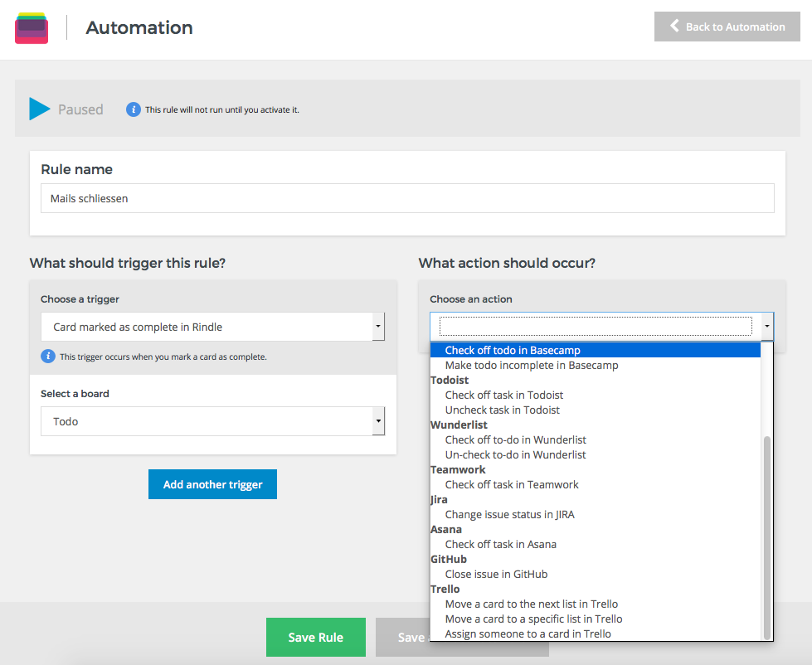This screenshot has height=665, width=812.
Task: Select Make todo incomplete in Basecamp
Action: (x=595, y=366)
